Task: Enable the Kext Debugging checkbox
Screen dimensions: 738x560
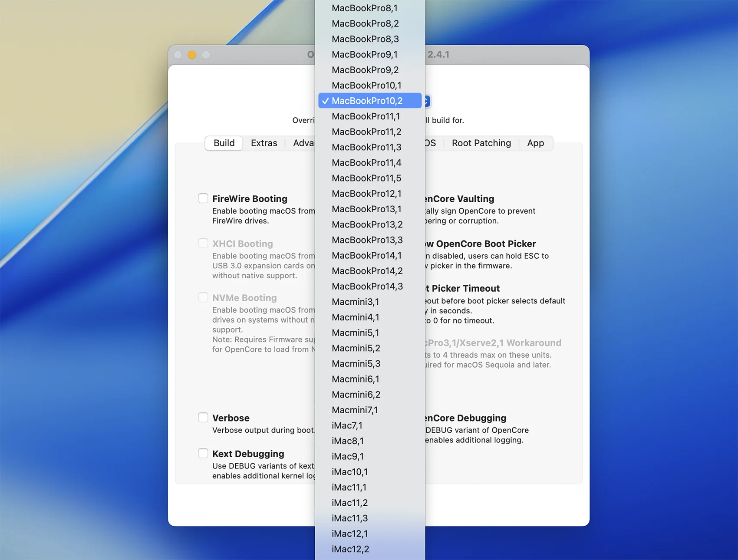Action: [x=203, y=453]
